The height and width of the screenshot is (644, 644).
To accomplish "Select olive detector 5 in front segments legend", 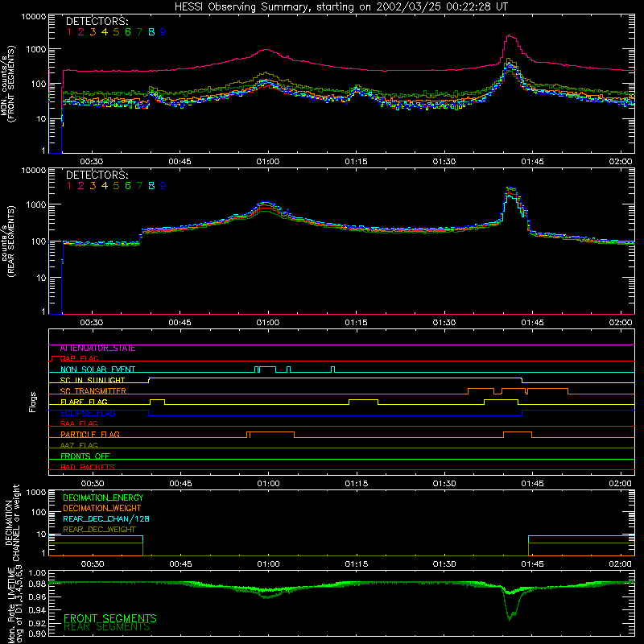I will (116, 32).
